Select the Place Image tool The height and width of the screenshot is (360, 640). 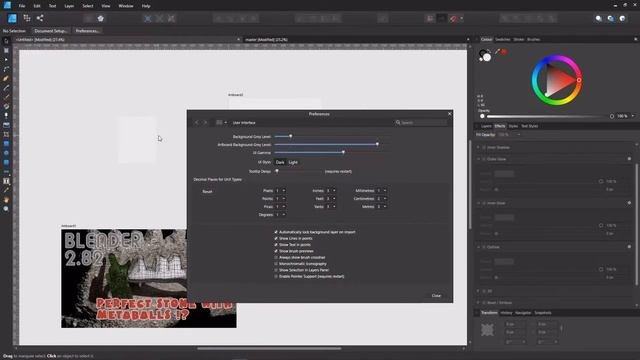point(6,125)
